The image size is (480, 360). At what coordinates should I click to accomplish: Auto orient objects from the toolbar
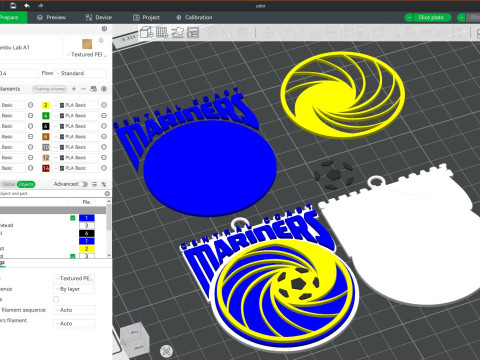(177, 32)
